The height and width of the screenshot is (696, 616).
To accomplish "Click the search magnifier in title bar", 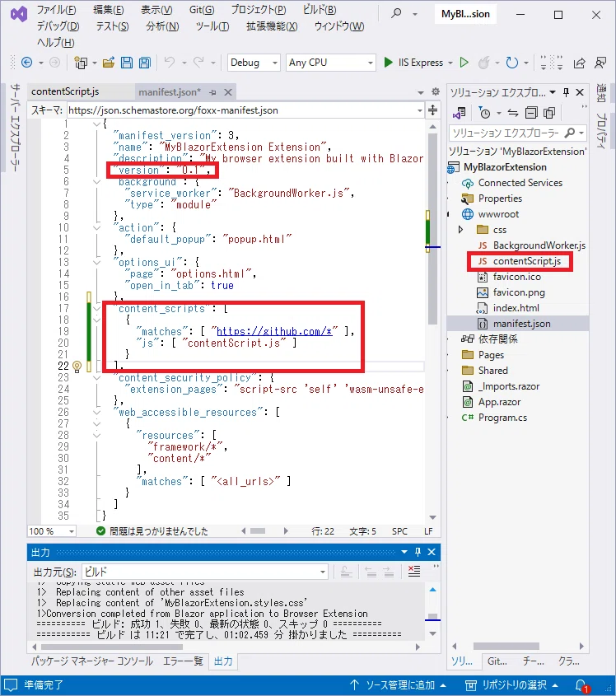I will pyautogui.click(x=396, y=13).
